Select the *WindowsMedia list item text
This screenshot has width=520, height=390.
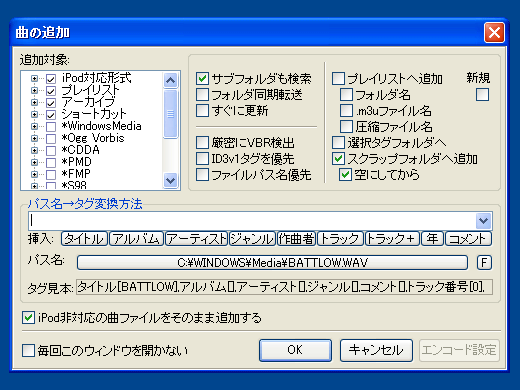[101, 126]
